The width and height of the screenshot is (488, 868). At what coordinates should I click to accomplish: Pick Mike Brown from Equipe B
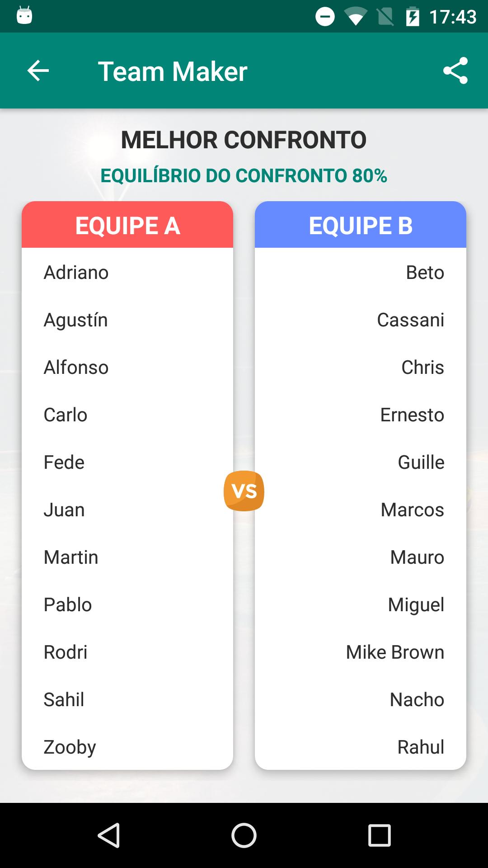(395, 652)
